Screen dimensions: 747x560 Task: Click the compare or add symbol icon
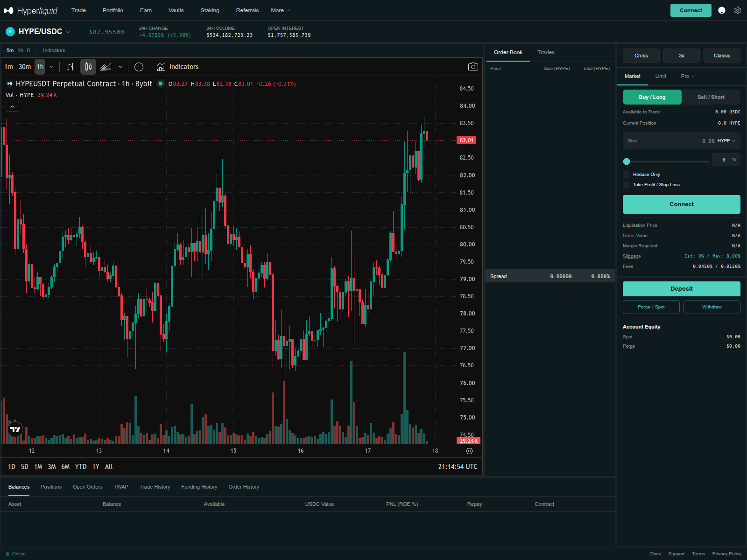point(139,67)
